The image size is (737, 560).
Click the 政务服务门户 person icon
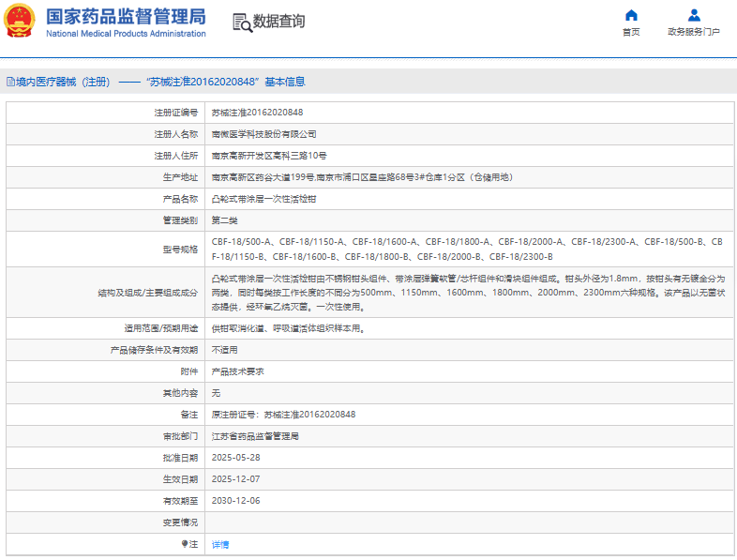tap(694, 15)
